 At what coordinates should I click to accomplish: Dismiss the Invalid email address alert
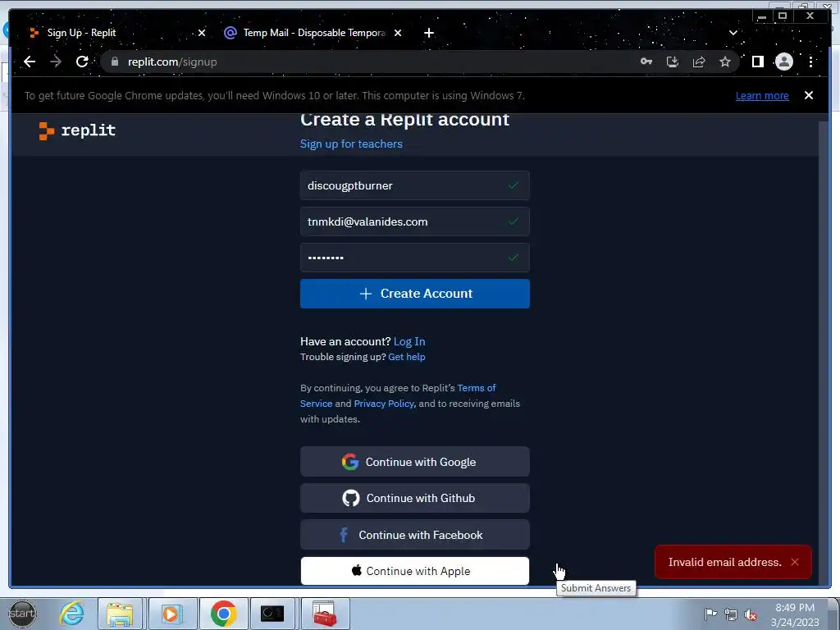coord(795,562)
